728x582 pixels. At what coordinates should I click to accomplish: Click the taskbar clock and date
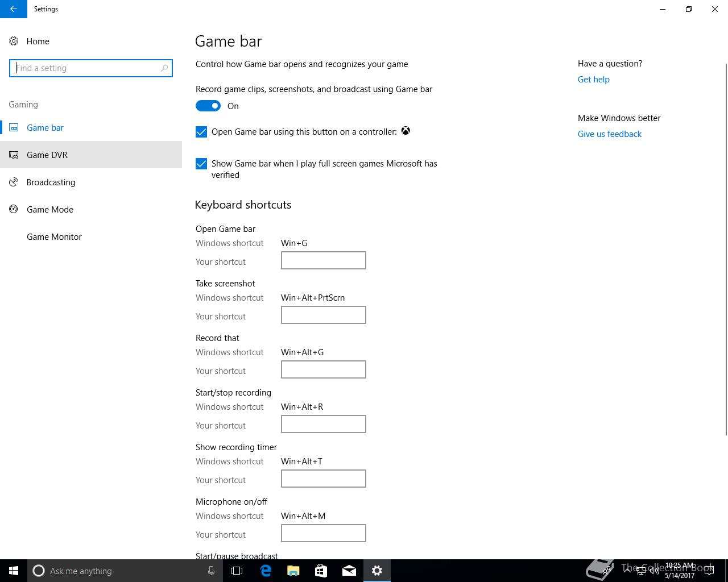680,571
